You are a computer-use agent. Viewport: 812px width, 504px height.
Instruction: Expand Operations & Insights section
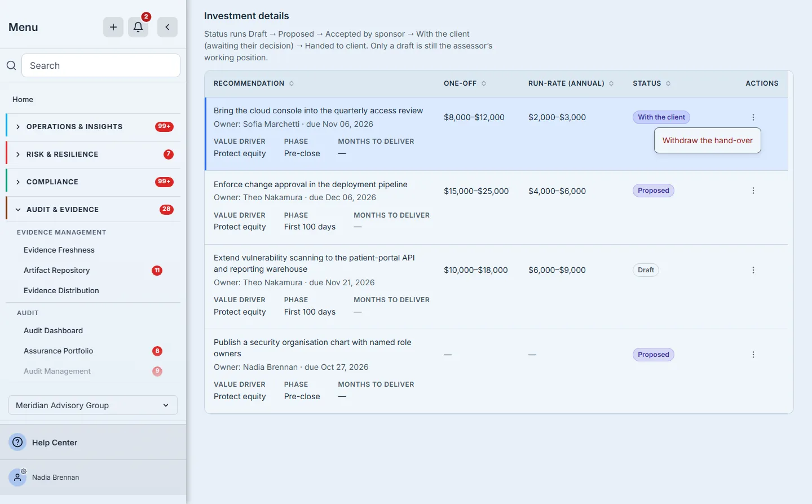tap(93, 127)
